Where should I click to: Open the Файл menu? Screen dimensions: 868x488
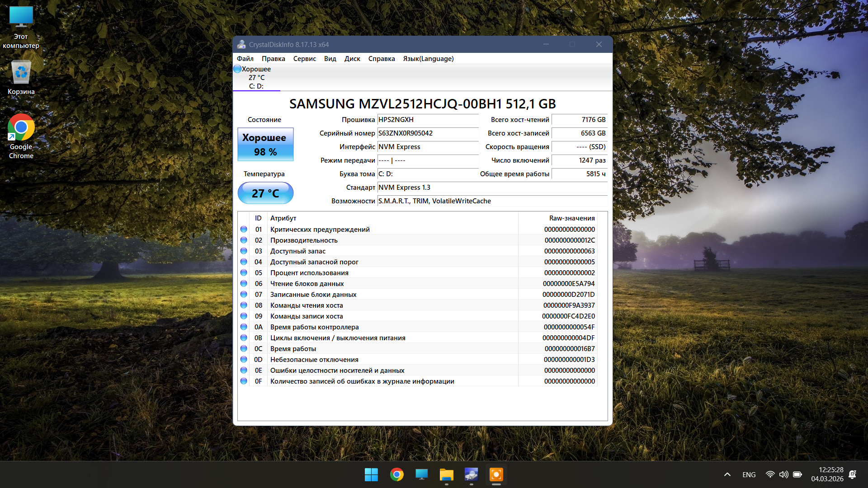click(245, 59)
